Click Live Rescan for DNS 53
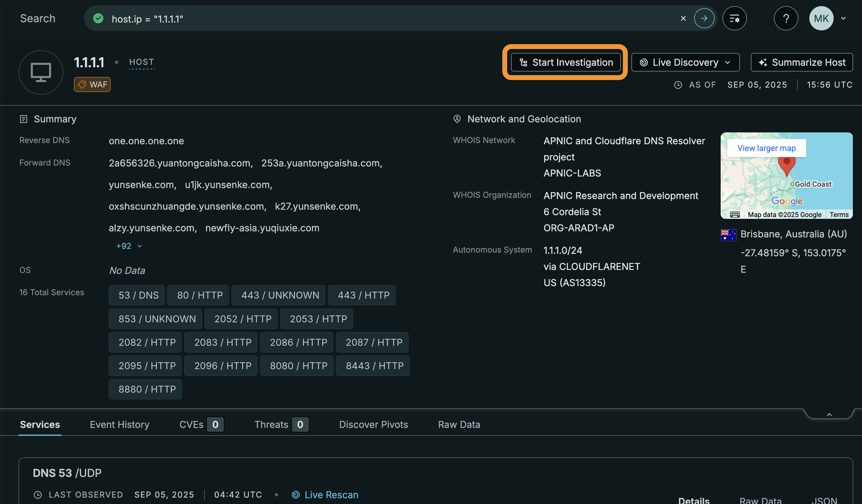Image resolution: width=862 pixels, height=504 pixels. [325, 495]
